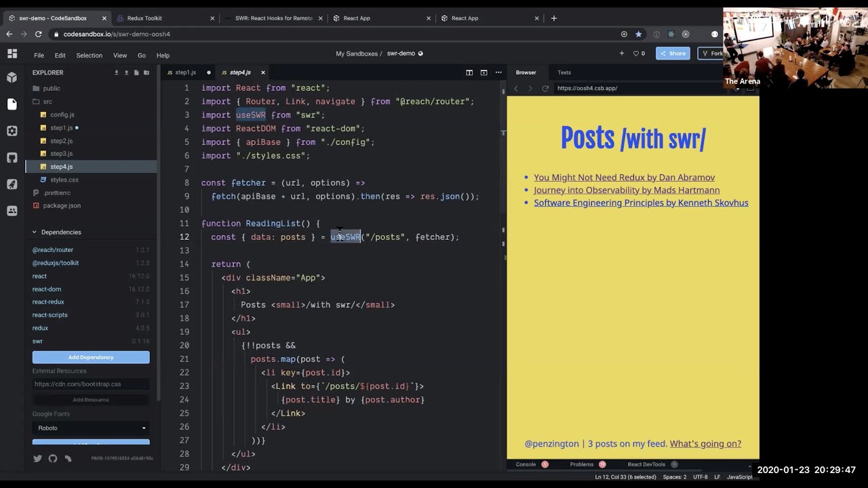This screenshot has height=488, width=868.
Task: Switch to Redux Toolkit Chrome tab
Action: [x=144, y=18]
